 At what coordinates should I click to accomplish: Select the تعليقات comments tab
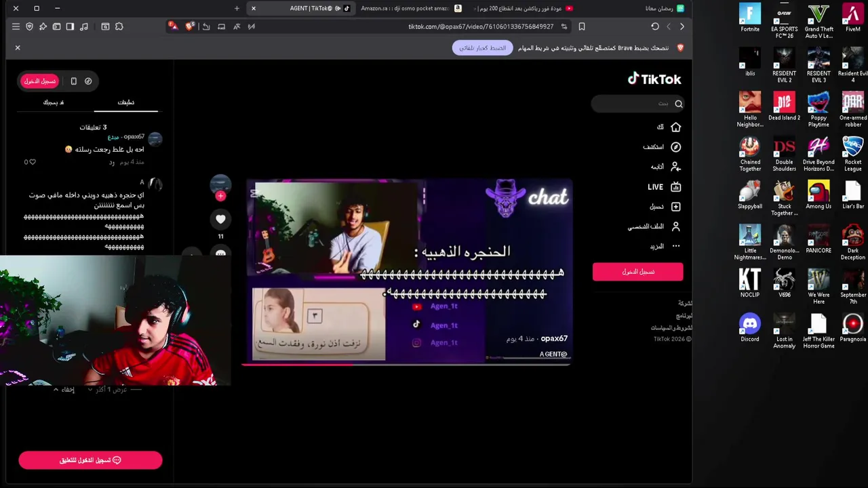126,102
